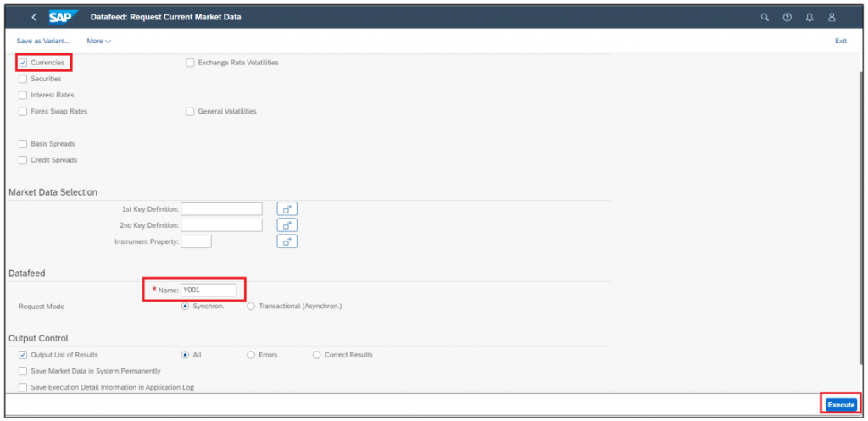This screenshot has height=421, width=868.
Task: Click the page title Datafeed: Request Current Market Data
Action: point(165,18)
